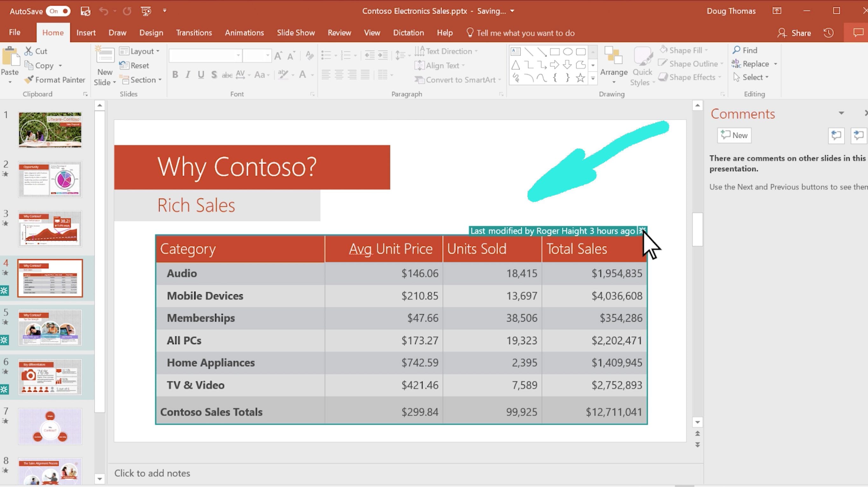Image resolution: width=868 pixels, height=487 pixels.
Task: Select the 5-point star shape
Action: pos(581,78)
